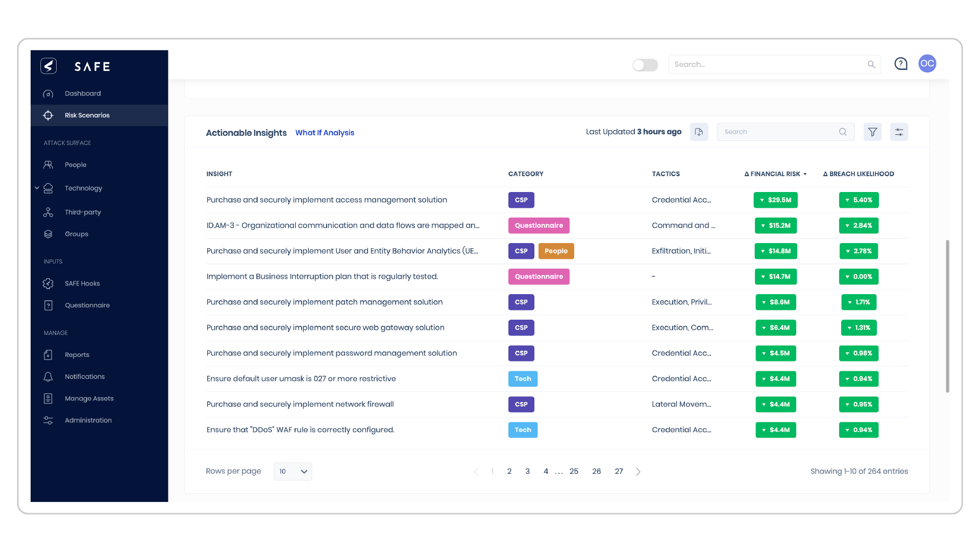Click the Reports management icon

click(48, 355)
